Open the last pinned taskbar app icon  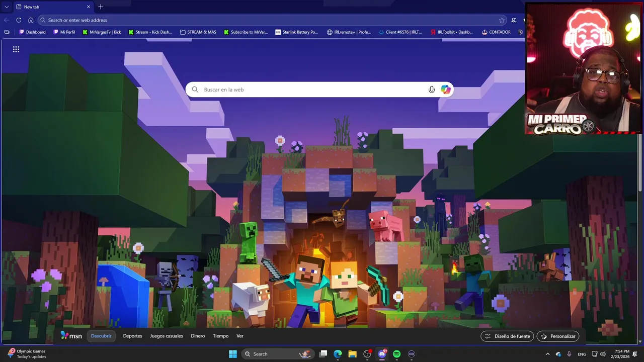point(412,354)
